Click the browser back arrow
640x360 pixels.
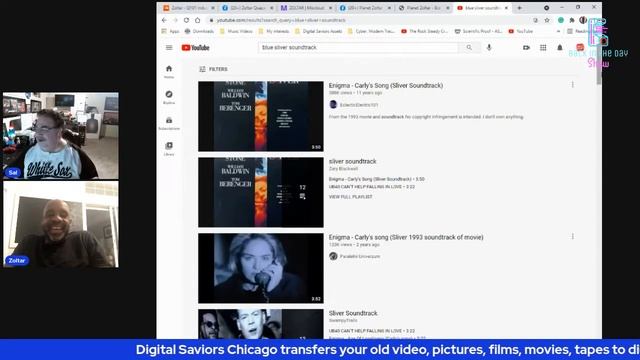(164, 20)
